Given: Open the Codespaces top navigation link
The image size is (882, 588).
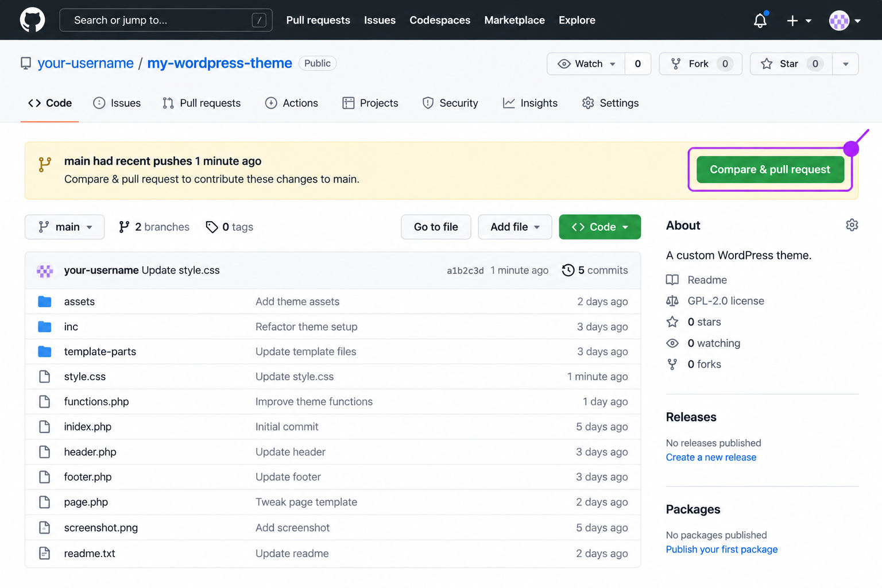Looking at the screenshot, I should (440, 20).
